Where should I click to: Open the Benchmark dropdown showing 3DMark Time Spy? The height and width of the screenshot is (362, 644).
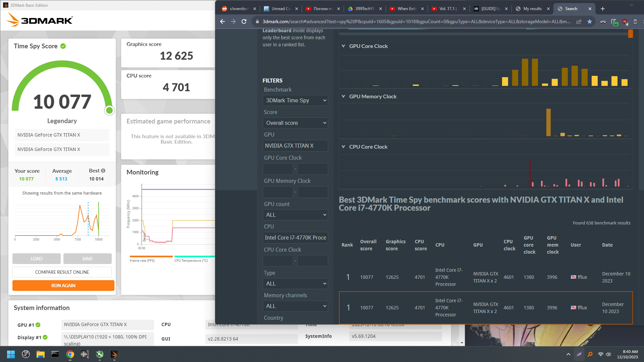295,100
